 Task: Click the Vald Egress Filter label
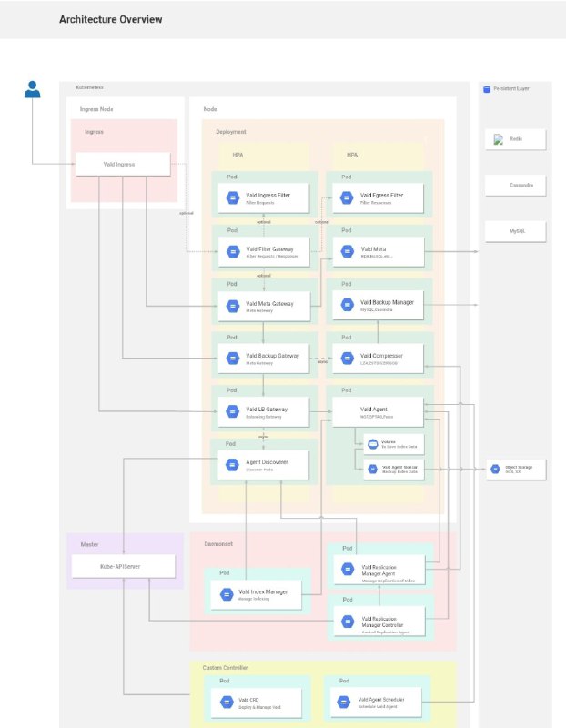(381, 196)
